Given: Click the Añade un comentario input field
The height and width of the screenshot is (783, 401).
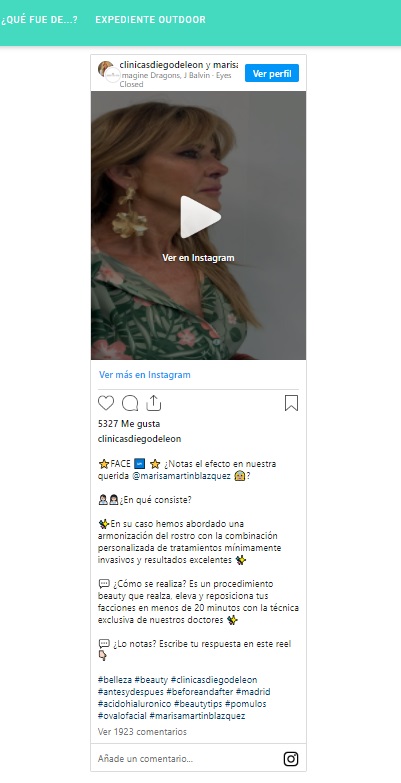Looking at the screenshot, I should 187,759.
